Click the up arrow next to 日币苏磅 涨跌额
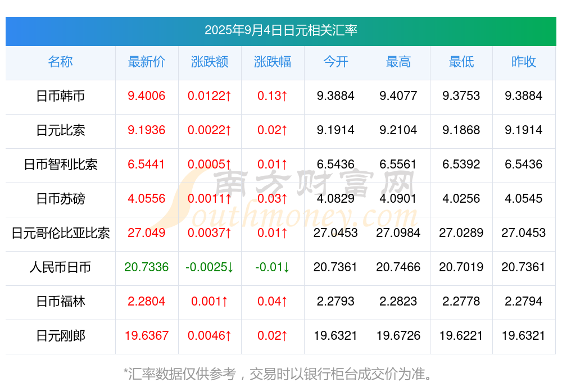The image size is (562, 392). 227,199
